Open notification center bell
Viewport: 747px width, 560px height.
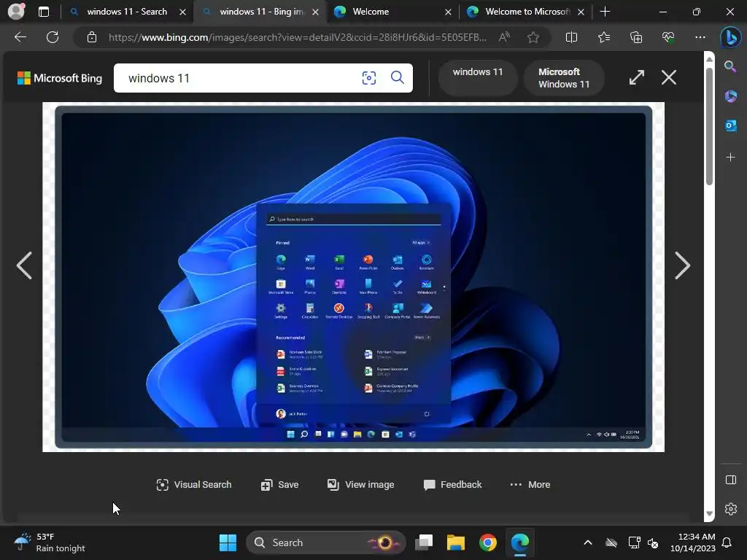click(x=727, y=542)
